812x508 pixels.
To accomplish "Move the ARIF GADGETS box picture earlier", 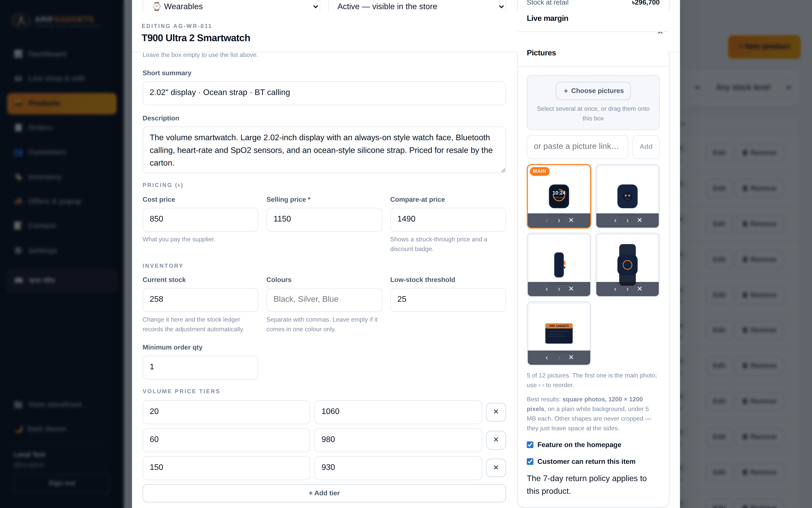I will click(x=547, y=357).
